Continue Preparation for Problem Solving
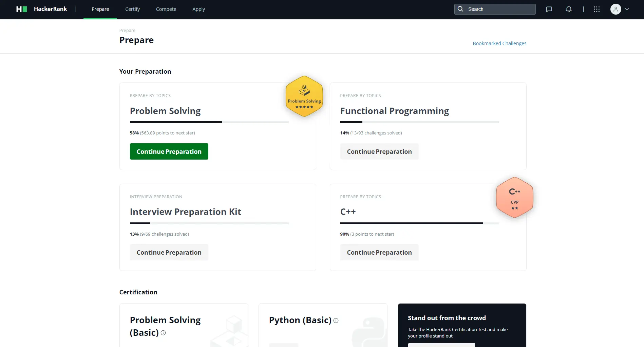This screenshot has height=347, width=644. [169, 151]
